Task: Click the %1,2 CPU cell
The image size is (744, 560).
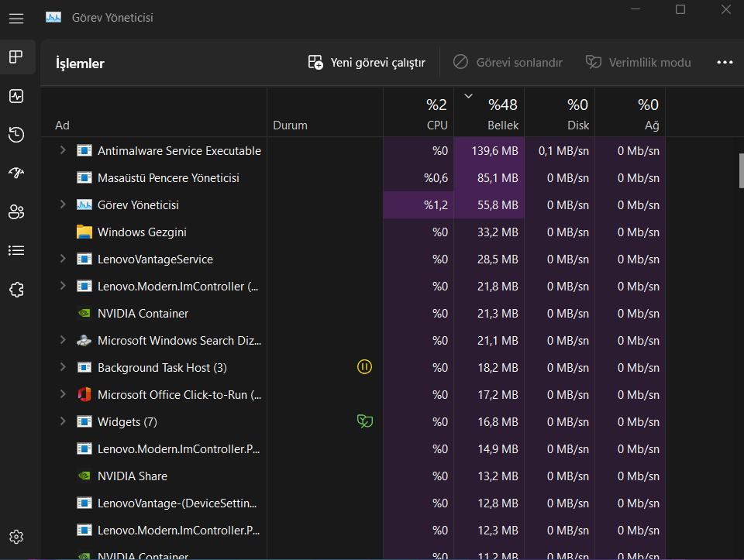Action: (418, 204)
